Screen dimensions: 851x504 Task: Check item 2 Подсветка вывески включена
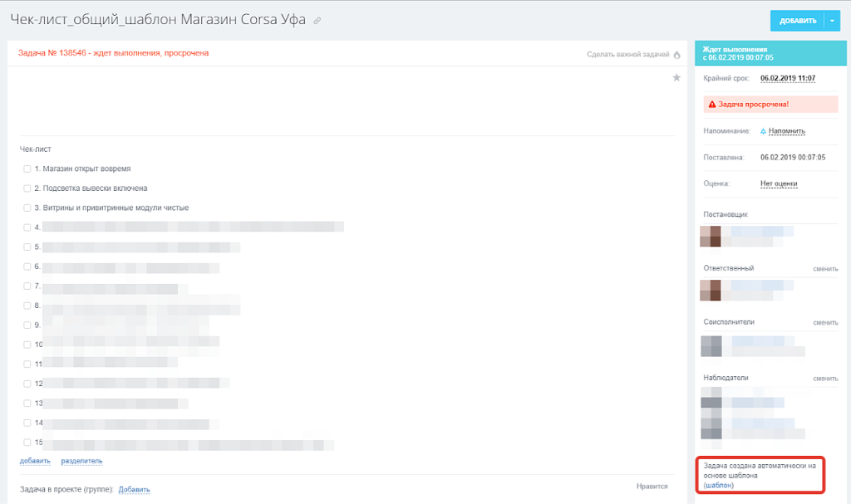pyautogui.click(x=27, y=188)
